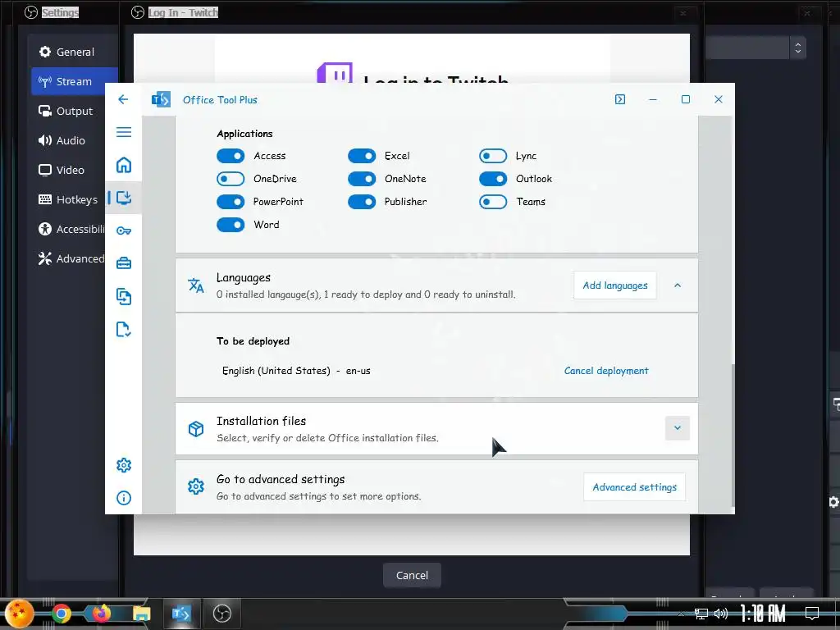Open Accessibility tab in OBS Settings
Image resolution: width=840 pixels, height=630 pixels.
[70, 229]
